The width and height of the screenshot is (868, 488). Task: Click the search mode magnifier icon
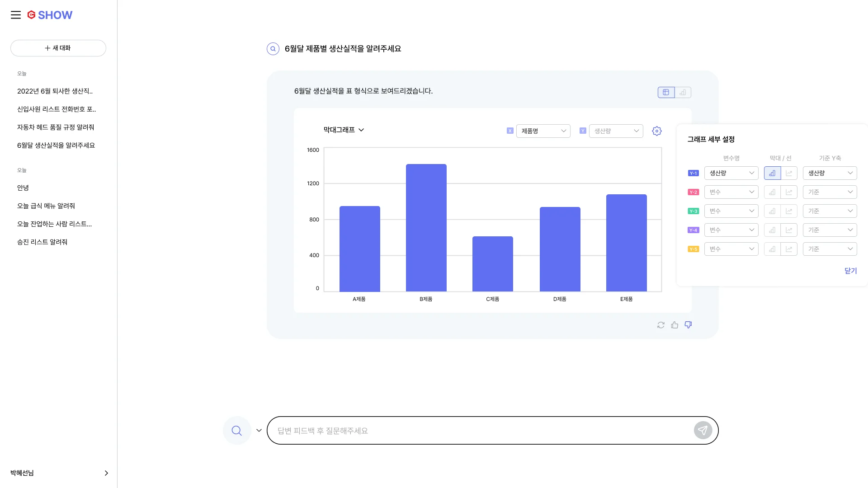point(236,431)
